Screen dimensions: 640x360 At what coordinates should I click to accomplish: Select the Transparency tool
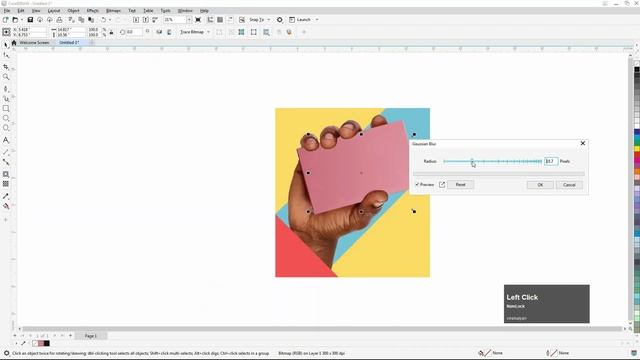pos(6,184)
